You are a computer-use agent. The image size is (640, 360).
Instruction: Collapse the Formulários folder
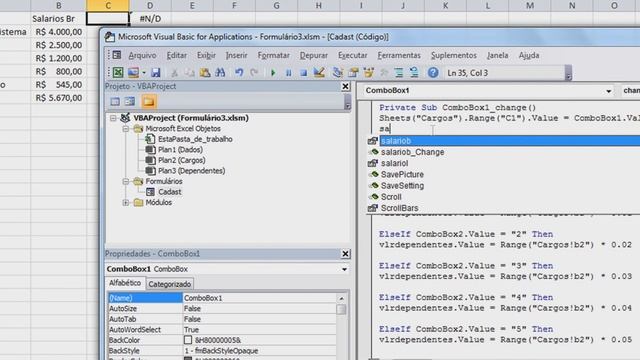coord(126,181)
